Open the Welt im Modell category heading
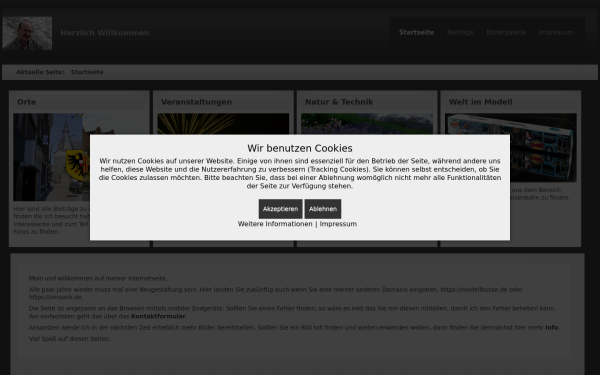Viewport: 600px width, 375px height. [x=480, y=102]
